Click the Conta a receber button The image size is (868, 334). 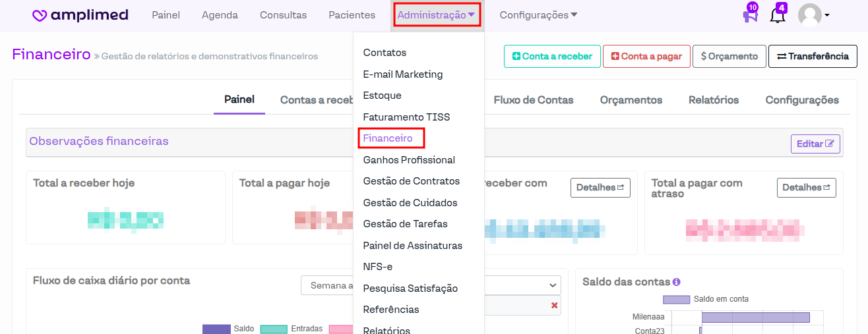pos(552,57)
